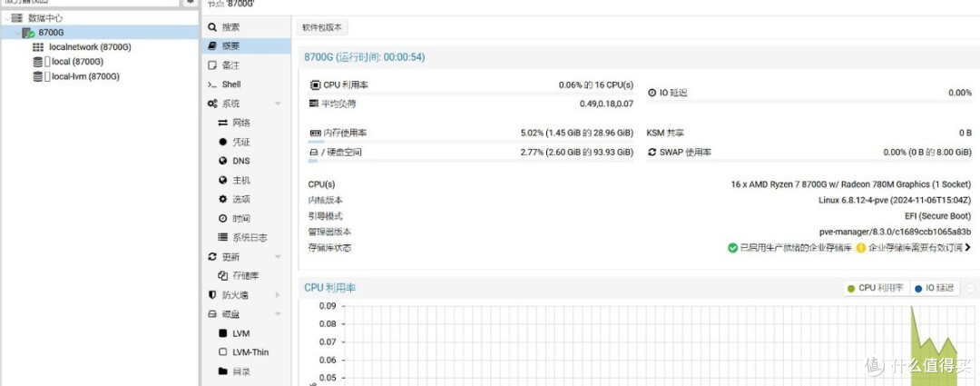This screenshot has height=386, width=980.
Task: Click the clock icon beside 时间
Action: point(222,218)
